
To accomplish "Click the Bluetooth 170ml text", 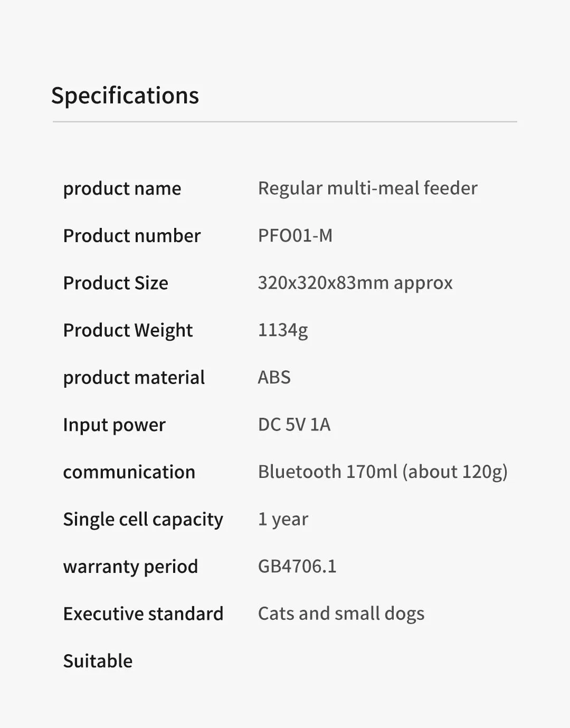I will [x=328, y=472].
